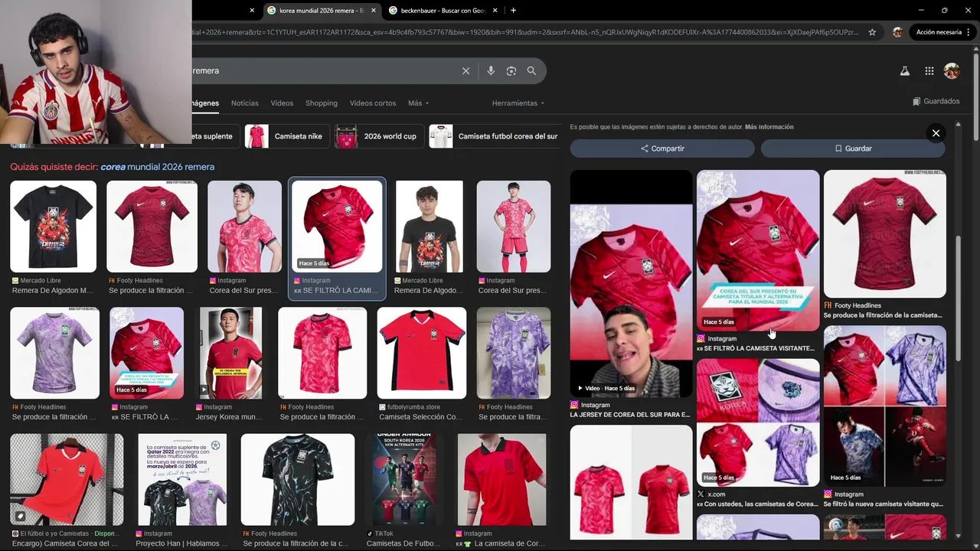
Task: Open the Más información link
Action: (x=769, y=127)
